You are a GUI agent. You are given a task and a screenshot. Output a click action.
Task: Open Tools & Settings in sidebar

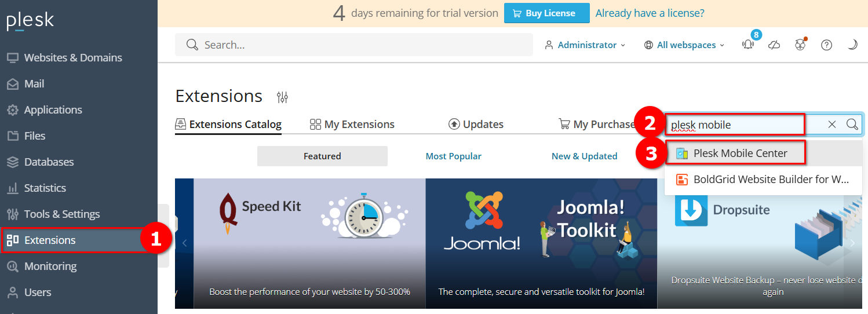point(61,214)
